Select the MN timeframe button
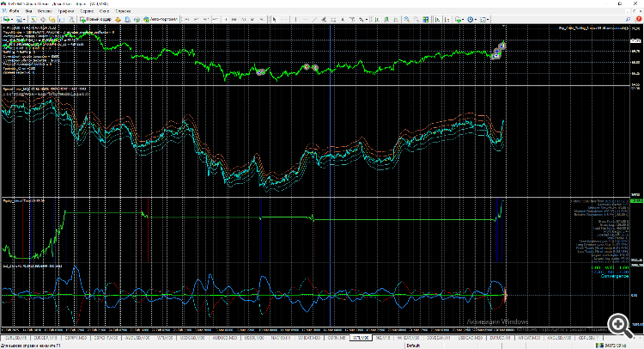The width and height of the screenshot is (644, 349). (x=262, y=19)
